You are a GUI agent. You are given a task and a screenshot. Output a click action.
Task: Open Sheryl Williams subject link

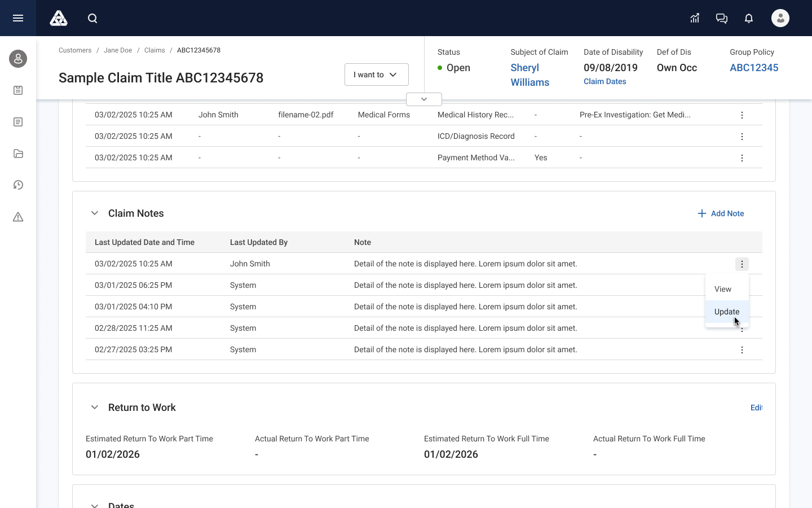(x=530, y=75)
